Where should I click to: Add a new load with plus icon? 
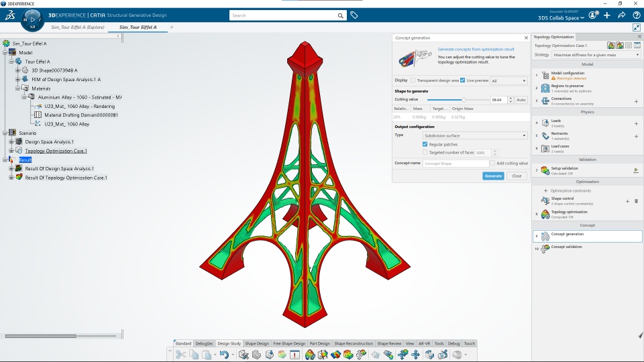(x=636, y=123)
